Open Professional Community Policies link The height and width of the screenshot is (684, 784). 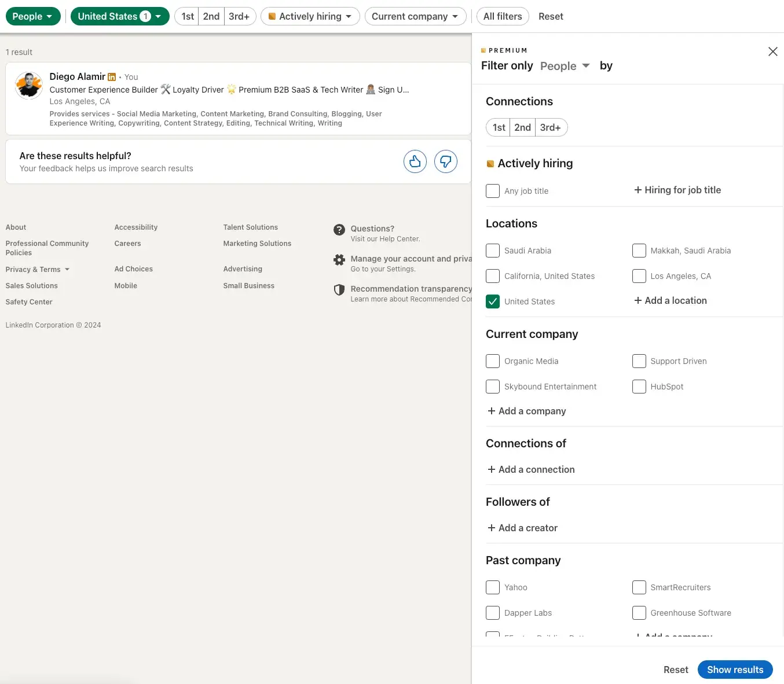tap(47, 248)
